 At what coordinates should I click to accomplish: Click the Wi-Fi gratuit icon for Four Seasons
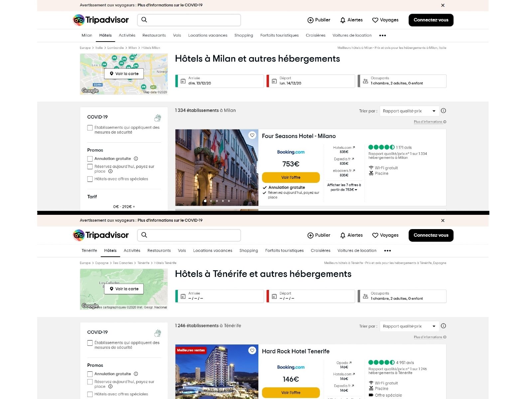click(371, 168)
